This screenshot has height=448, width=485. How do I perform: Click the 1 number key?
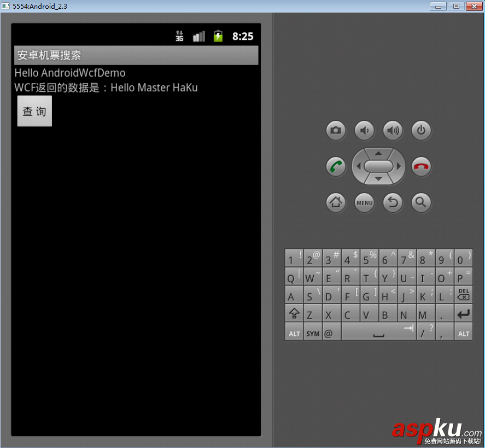pos(294,258)
